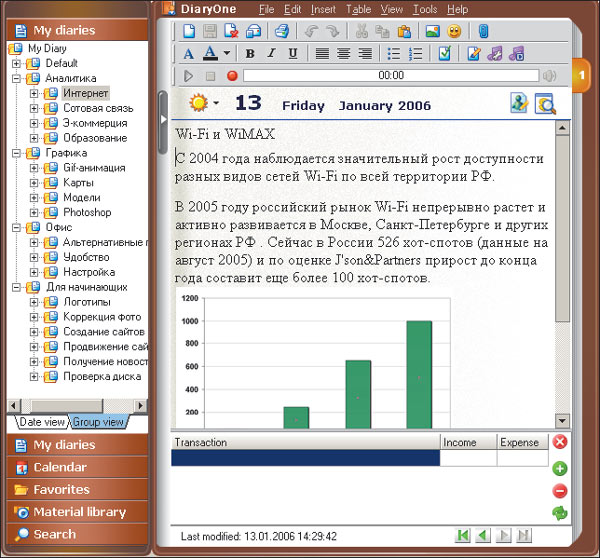Toggle underline text formatting

click(292, 54)
